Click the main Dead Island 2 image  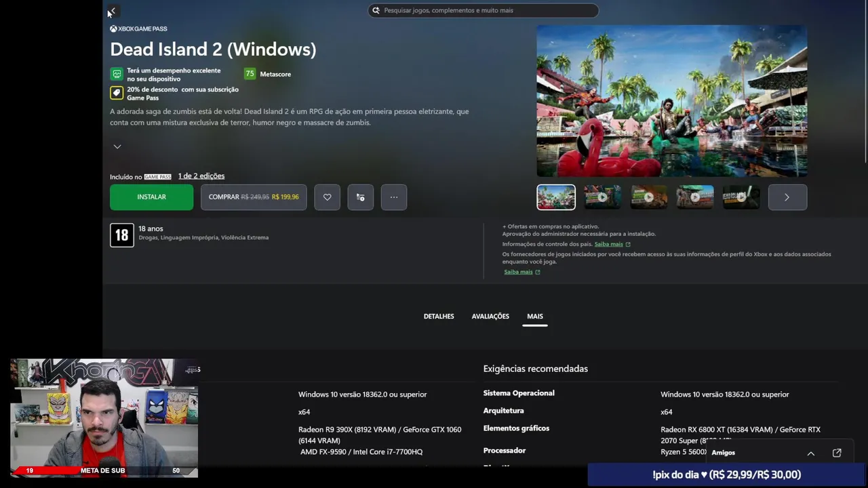[x=672, y=101]
